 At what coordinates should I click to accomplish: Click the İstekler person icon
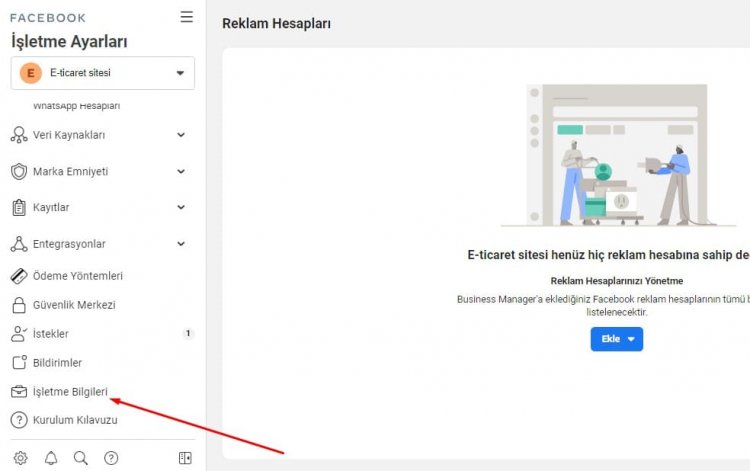point(19,334)
